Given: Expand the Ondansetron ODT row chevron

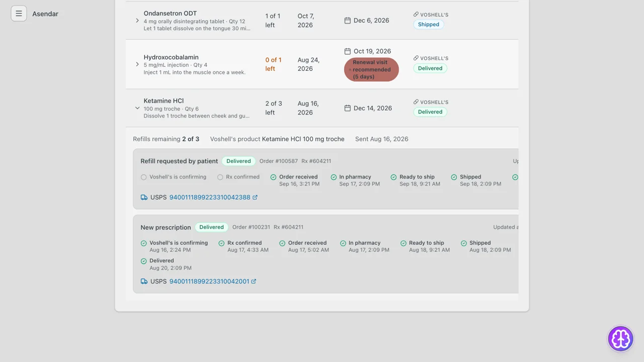Looking at the screenshot, I should 137,21.
